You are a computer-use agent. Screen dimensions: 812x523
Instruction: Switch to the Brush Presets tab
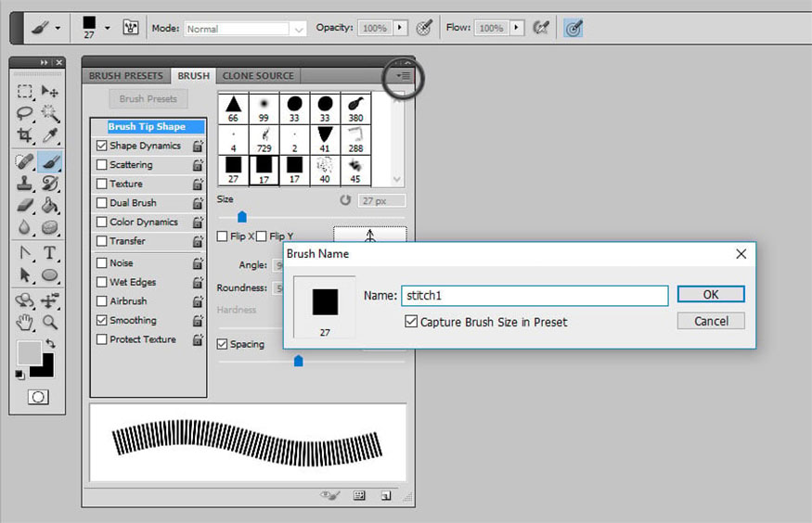(x=125, y=76)
